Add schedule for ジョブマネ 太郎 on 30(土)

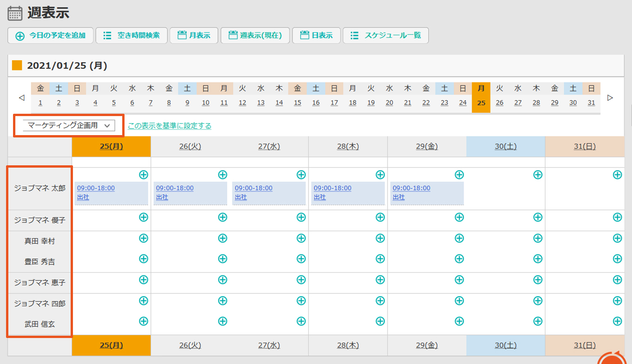[x=538, y=175]
